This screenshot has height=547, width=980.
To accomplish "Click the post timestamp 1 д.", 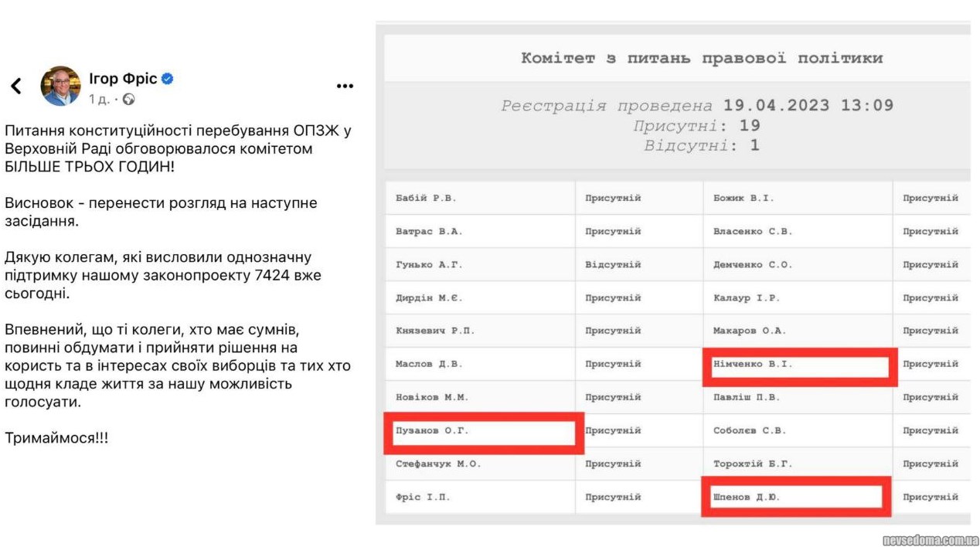I will click(99, 99).
